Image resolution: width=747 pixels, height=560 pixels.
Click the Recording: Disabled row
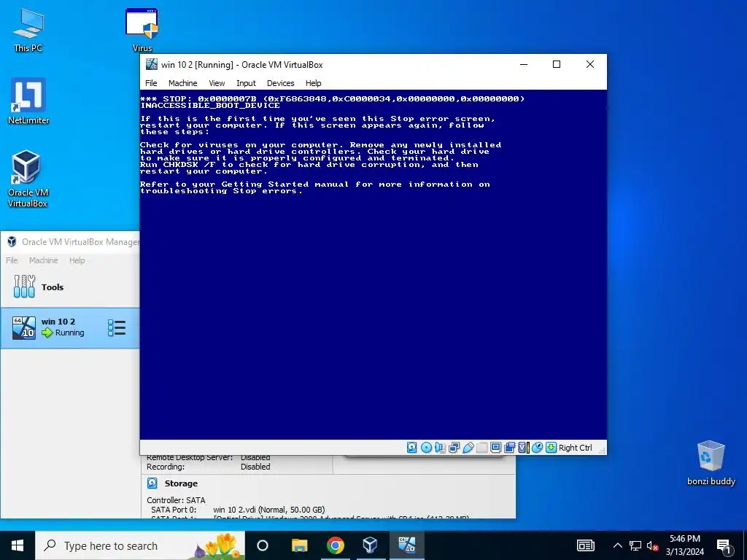(208, 467)
